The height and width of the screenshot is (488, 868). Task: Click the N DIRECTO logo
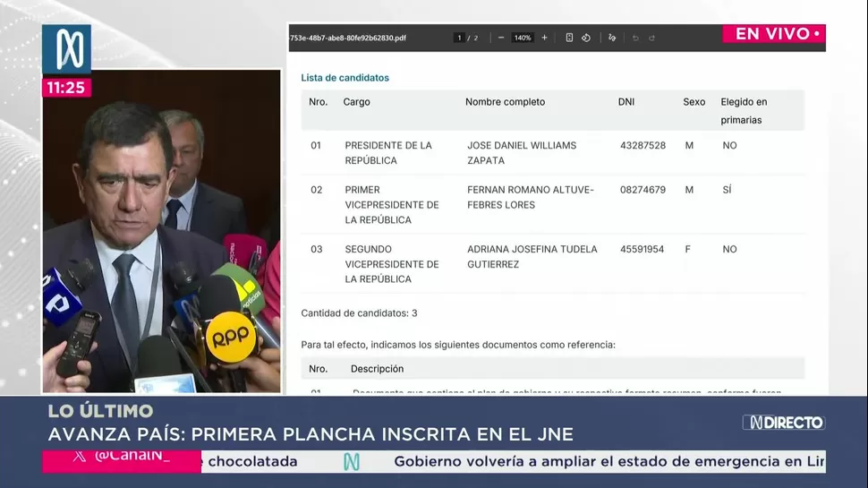[x=783, y=423]
